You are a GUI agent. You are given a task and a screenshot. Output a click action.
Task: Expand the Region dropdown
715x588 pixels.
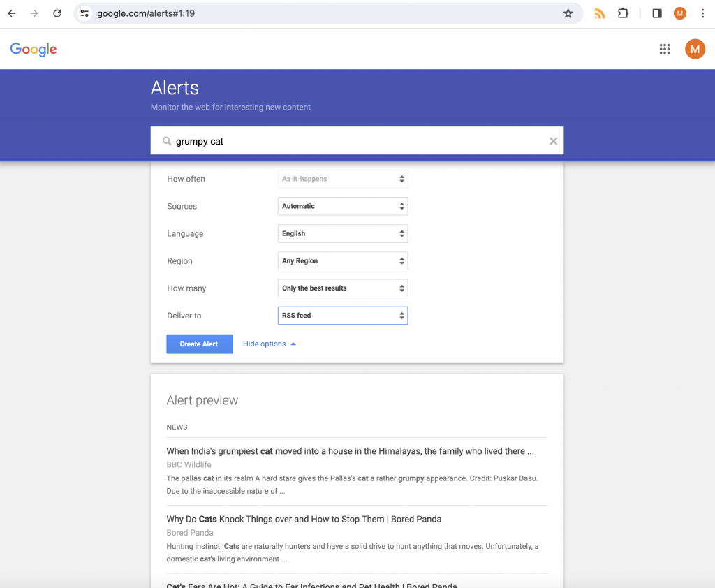(x=342, y=261)
